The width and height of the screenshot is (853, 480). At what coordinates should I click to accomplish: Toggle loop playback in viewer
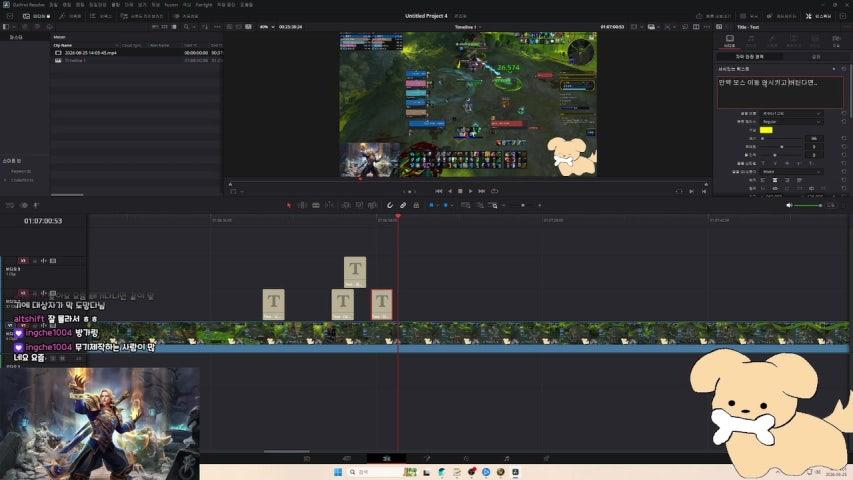tap(495, 191)
